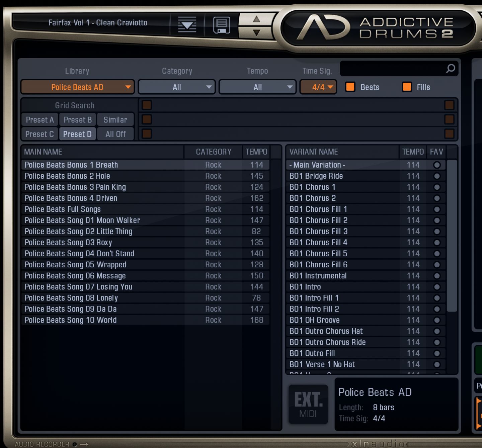This screenshot has height=448, width=482.
Task: Click the EXT. MIDI icon
Action: tap(308, 404)
